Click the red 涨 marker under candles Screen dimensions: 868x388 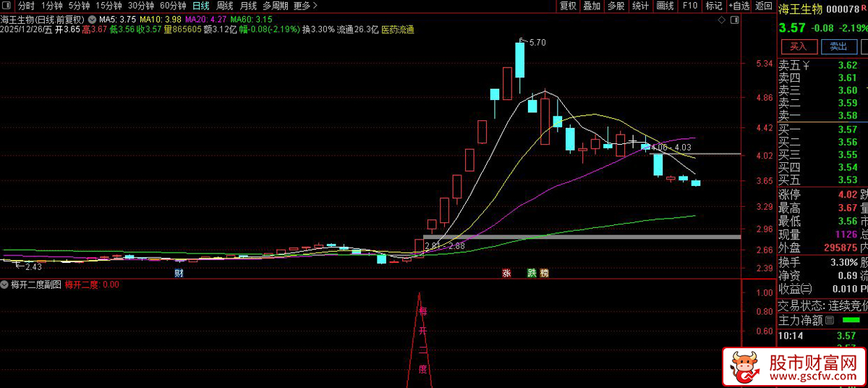pyautogui.click(x=506, y=274)
